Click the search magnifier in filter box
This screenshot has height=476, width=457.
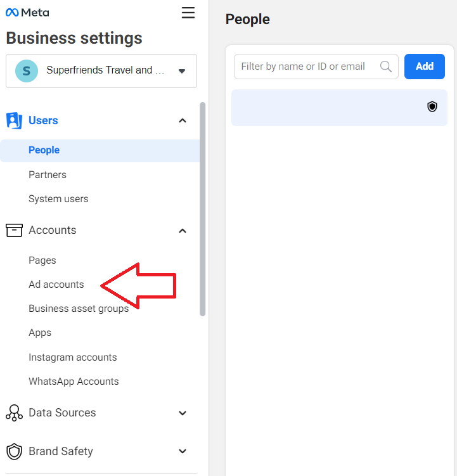385,67
